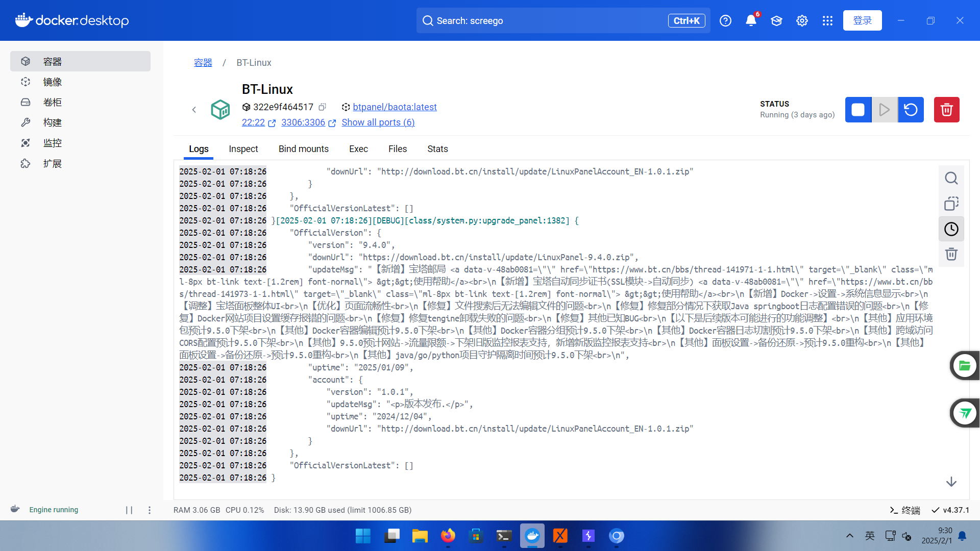Open the terminal app in taskbar
Image resolution: width=980 pixels, height=551 pixels.
[x=504, y=536]
